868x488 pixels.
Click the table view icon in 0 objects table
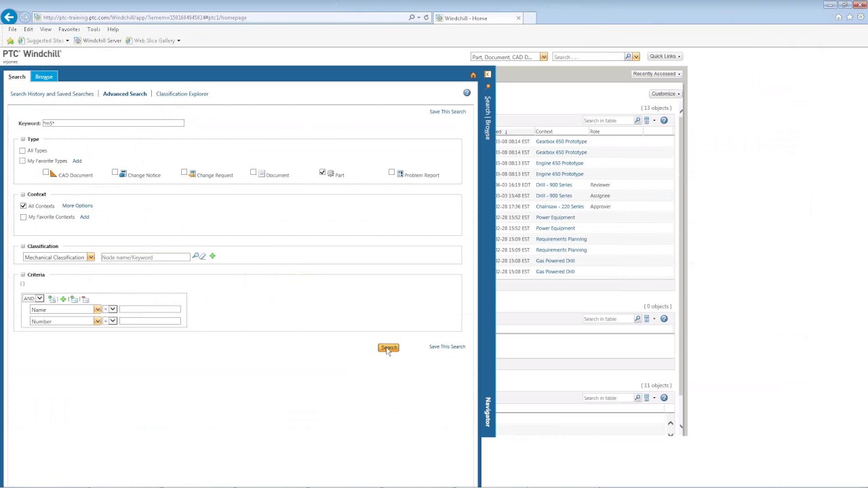pos(647,319)
